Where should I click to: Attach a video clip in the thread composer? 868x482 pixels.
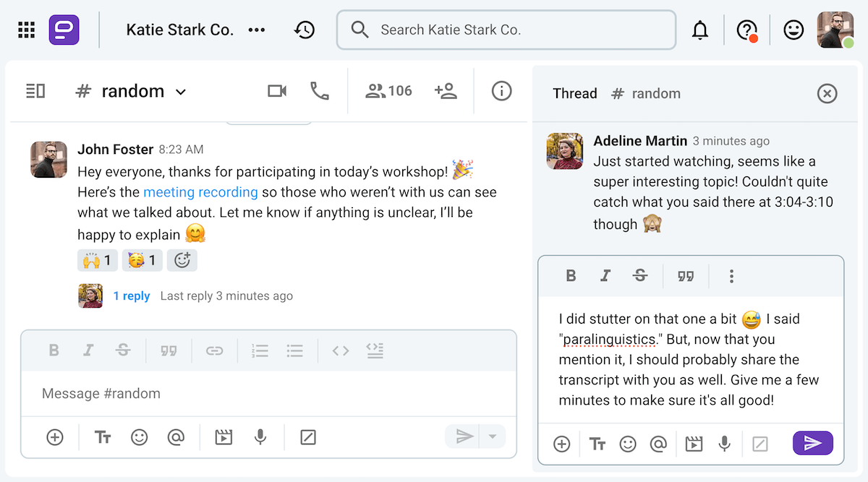pyautogui.click(x=694, y=443)
